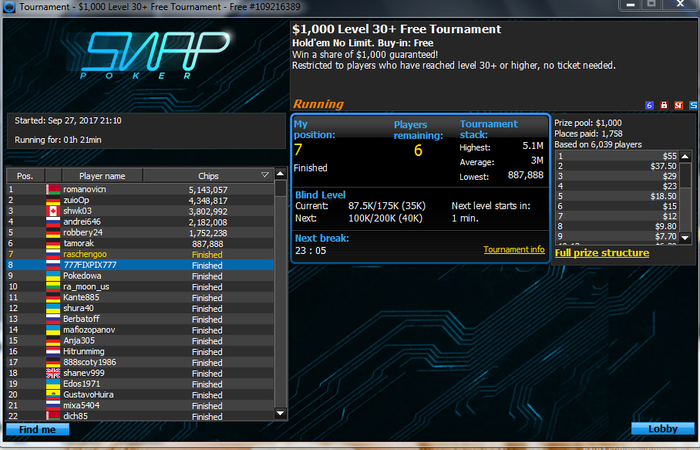Select player row Pokedowa
Image resolution: width=700 pixels, height=450 pixels.
(140, 276)
